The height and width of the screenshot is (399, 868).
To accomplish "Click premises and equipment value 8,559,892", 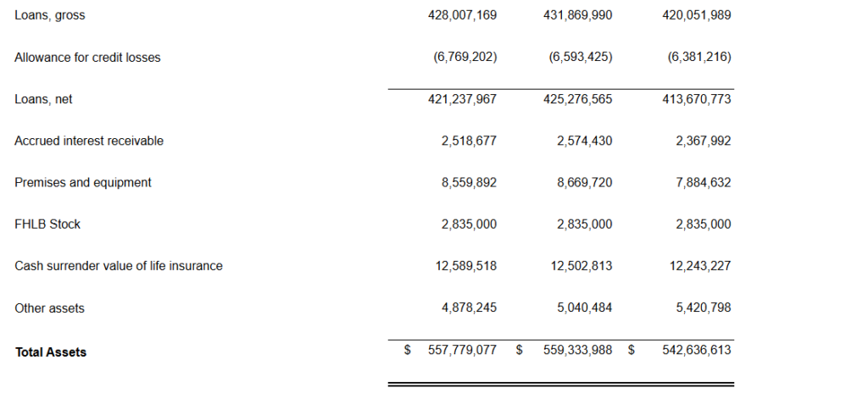I will click(469, 182).
